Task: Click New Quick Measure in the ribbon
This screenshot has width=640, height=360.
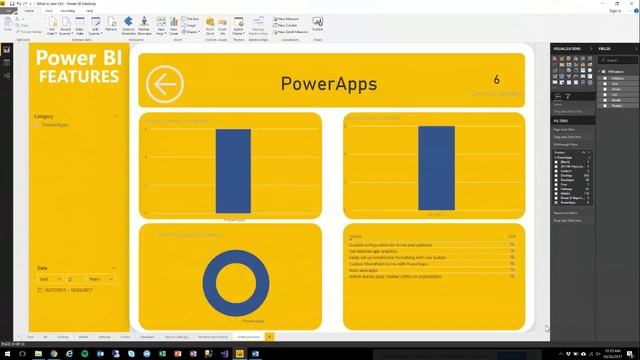Action: pyautogui.click(x=290, y=32)
